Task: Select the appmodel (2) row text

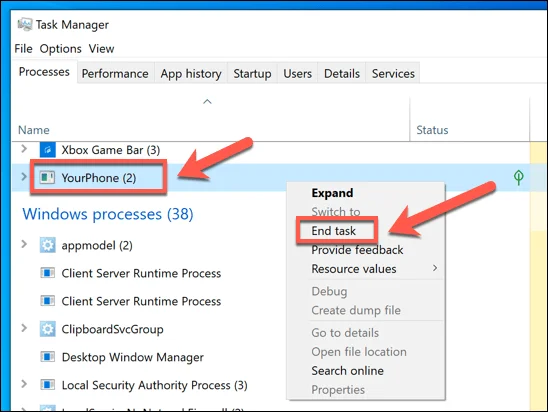Action: 97,245
